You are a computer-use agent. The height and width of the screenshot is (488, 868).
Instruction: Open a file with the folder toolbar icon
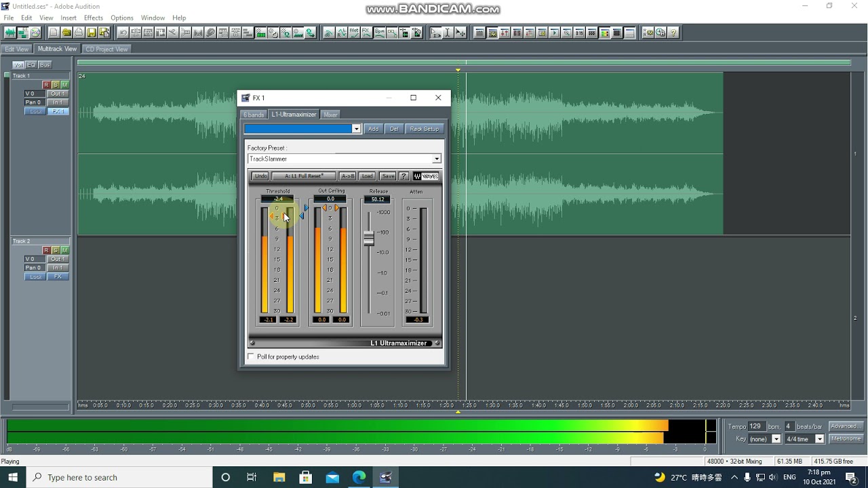66,33
